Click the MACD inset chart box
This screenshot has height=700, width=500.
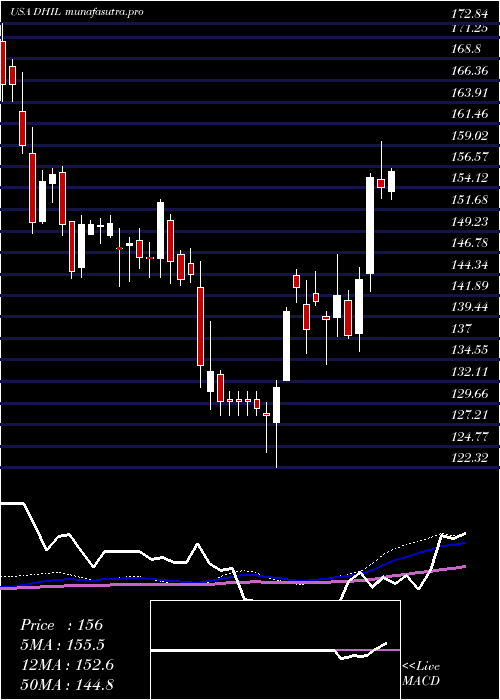point(275,650)
